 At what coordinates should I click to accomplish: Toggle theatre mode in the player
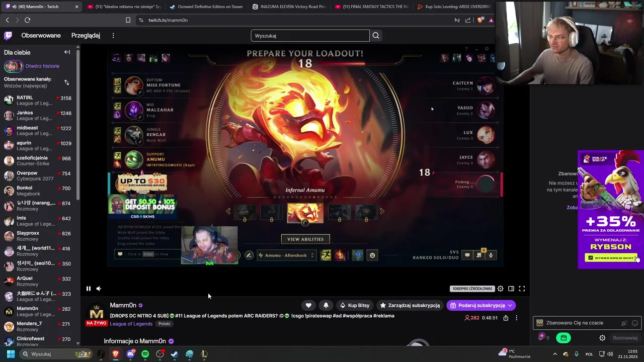click(x=511, y=289)
